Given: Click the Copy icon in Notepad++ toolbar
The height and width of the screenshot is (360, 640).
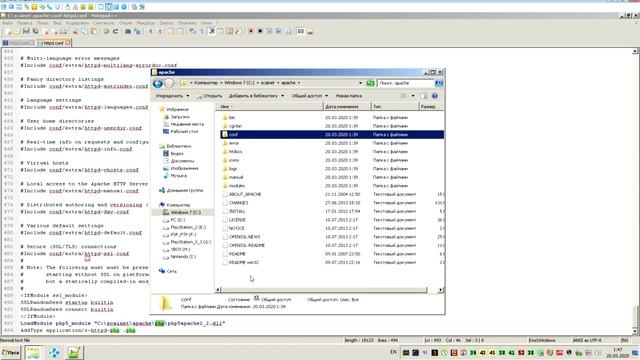Looking at the screenshot, I should coord(84,31).
